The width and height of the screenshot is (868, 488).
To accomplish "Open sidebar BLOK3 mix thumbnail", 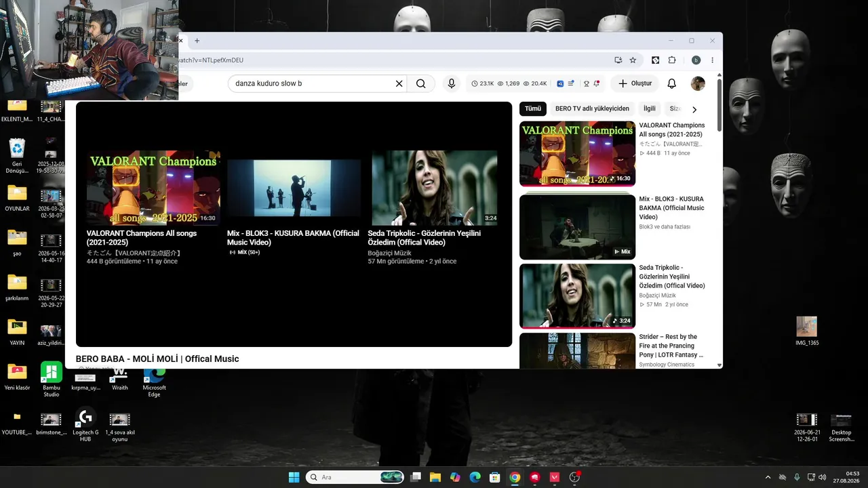I will 577,226.
